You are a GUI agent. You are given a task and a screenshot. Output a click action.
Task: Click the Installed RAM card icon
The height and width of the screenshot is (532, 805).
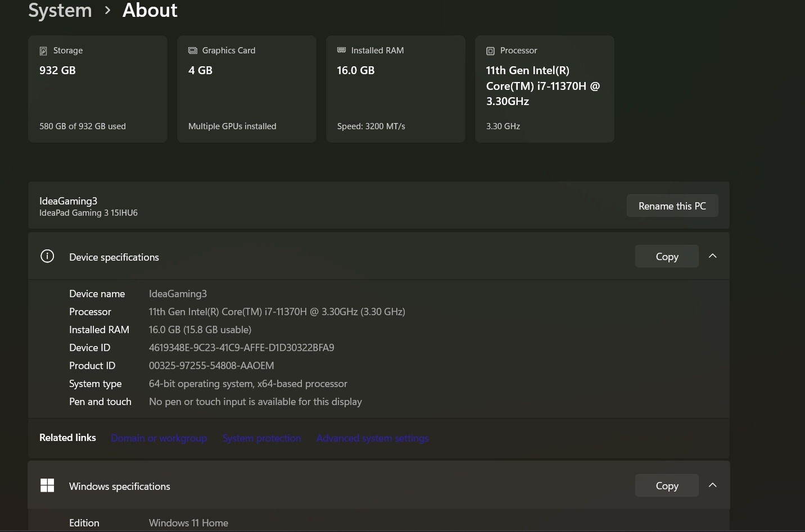[341, 51]
